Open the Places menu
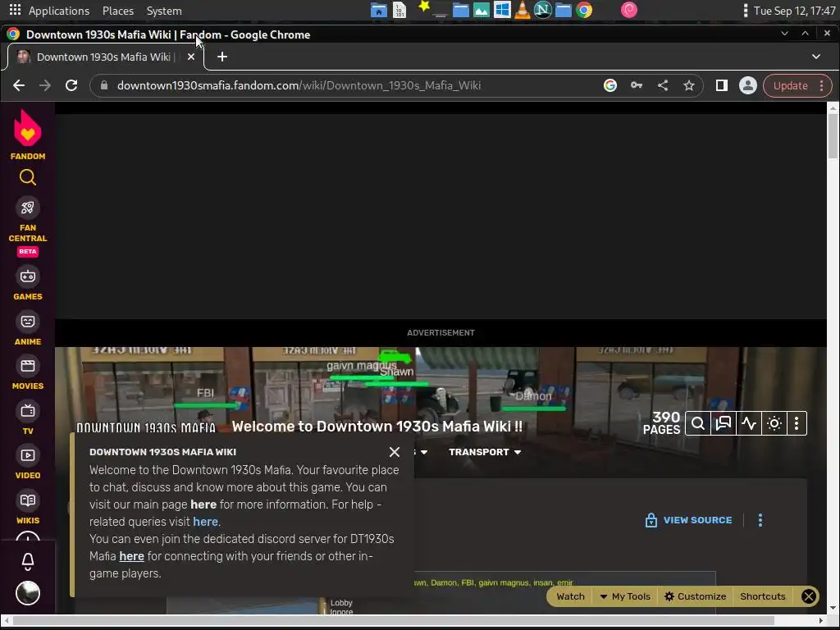 coord(118,11)
